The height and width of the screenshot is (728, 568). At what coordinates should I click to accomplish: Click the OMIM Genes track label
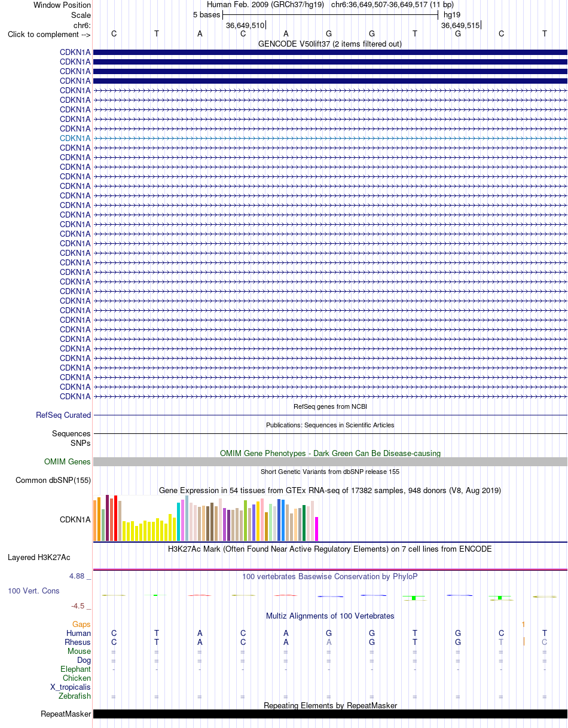click(x=68, y=461)
